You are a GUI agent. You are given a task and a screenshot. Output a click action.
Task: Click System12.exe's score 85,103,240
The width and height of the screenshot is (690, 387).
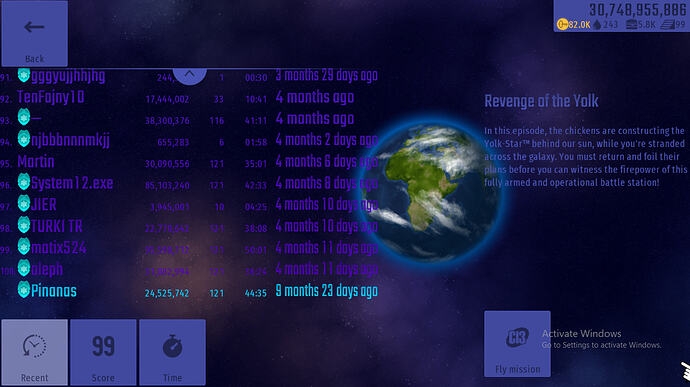[167, 185]
